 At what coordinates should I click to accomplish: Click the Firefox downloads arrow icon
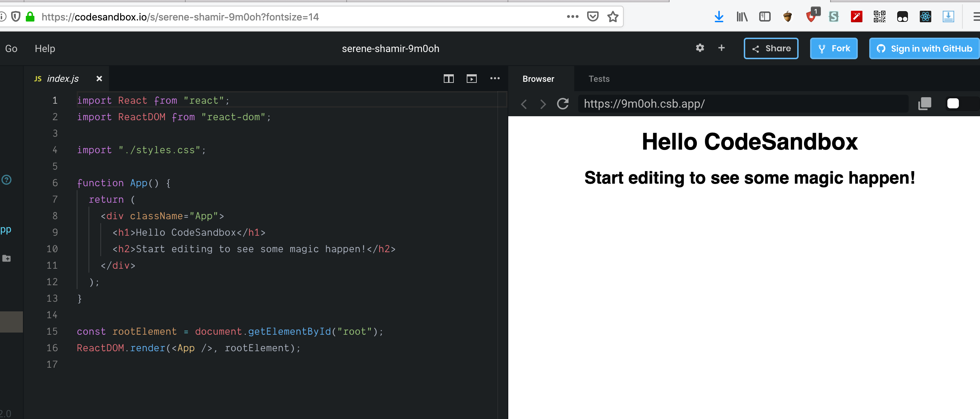click(719, 17)
